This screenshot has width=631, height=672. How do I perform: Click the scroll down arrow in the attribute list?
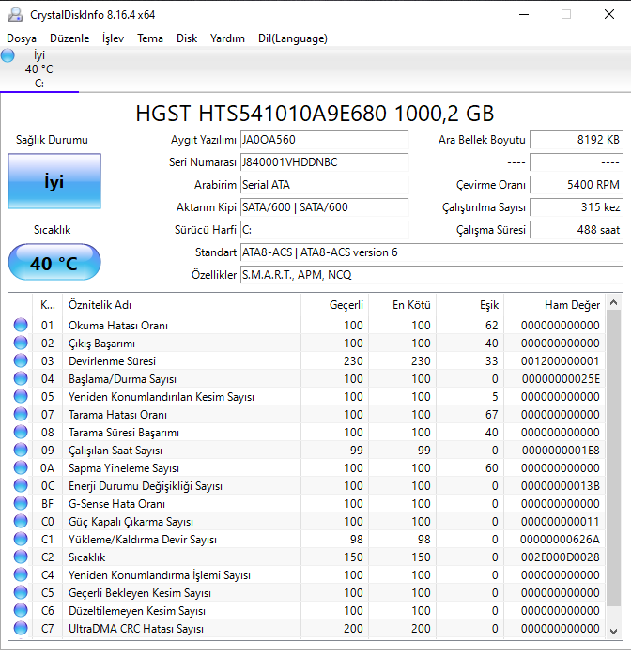click(614, 632)
